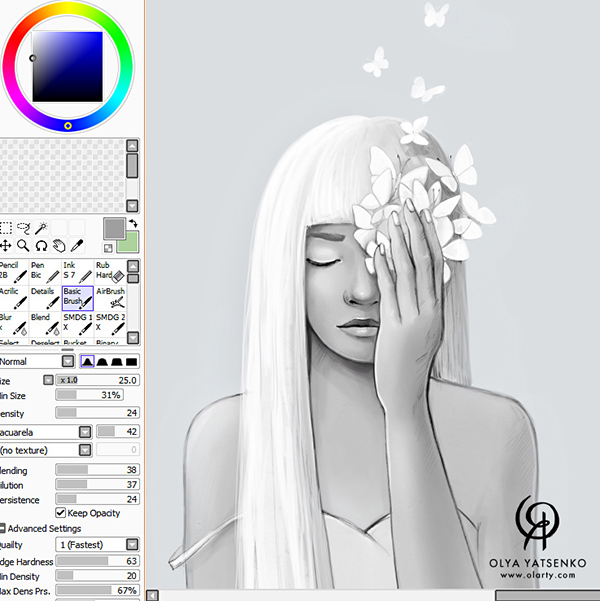Adjust the Edge Hardness slider at 63
Image resolution: width=600 pixels, height=601 pixels.
point(97,561)
